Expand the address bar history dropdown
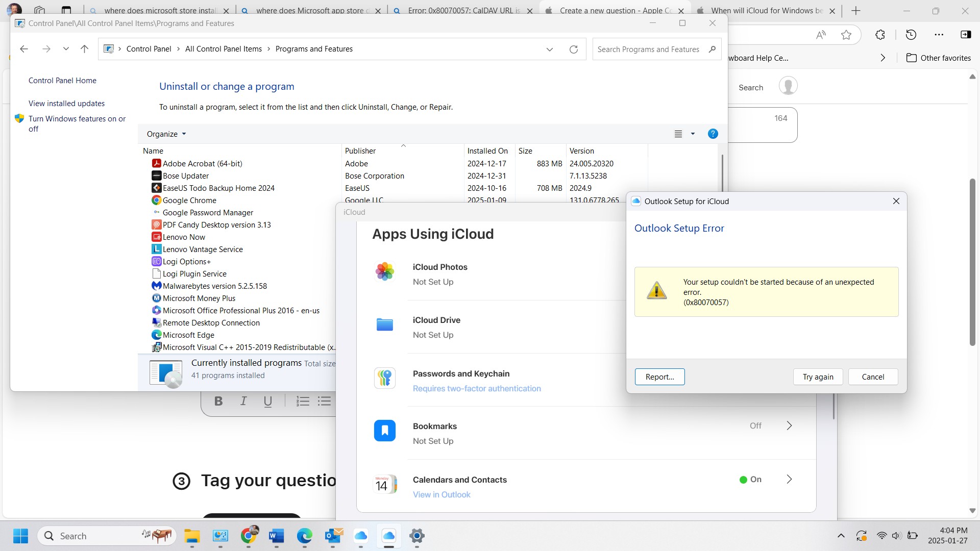Screen dimensions: 980x551 click(549, 49)
